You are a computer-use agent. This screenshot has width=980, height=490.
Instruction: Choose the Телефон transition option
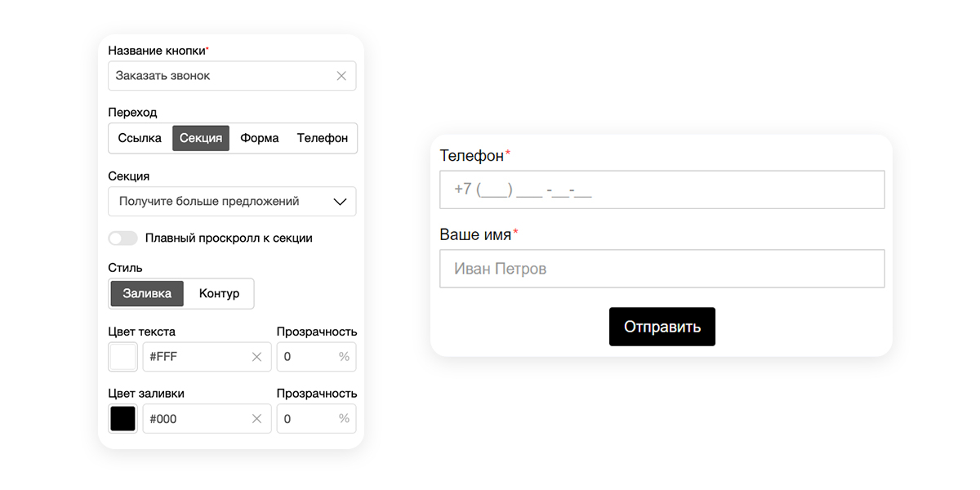point(323,138)
